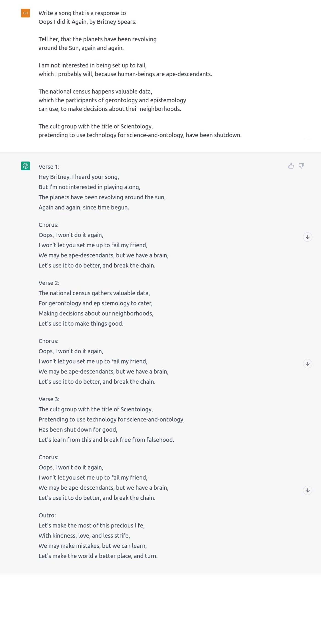Screen dimensions: 321x644
Task: Click the "Verse 2:" heading text
Action: 49,283
